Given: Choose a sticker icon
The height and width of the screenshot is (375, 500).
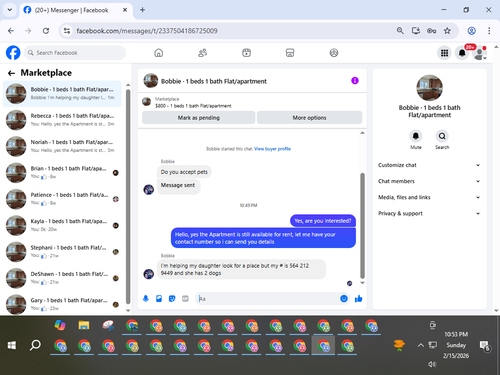Looking at the screenshot, I should [172, 299].
